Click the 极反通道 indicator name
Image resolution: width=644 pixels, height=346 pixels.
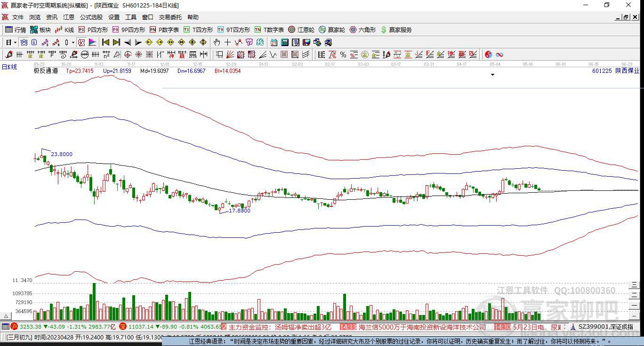pyautogui.click(x=46, y=71)
